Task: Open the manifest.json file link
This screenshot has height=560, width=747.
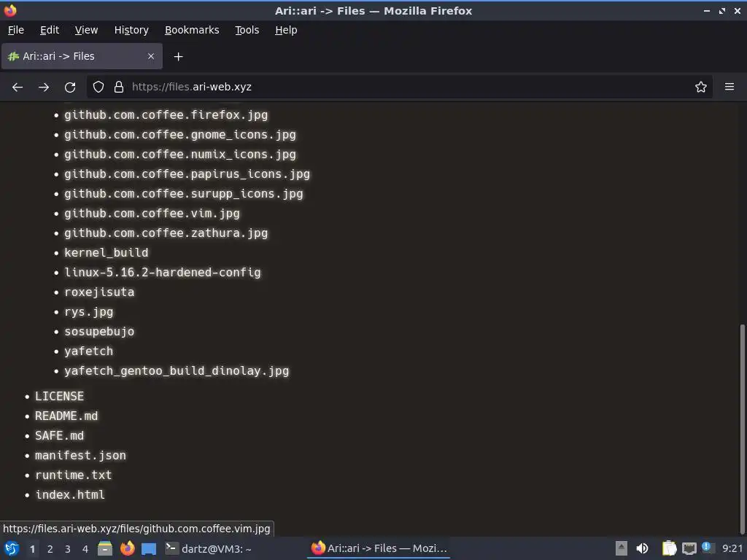Action: [x=80, y=456]
